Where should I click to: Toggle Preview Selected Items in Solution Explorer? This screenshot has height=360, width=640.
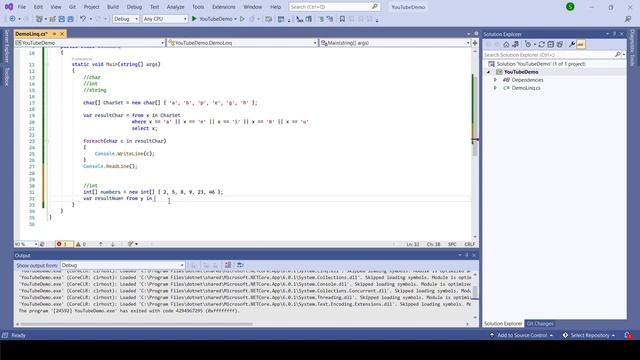580,44
